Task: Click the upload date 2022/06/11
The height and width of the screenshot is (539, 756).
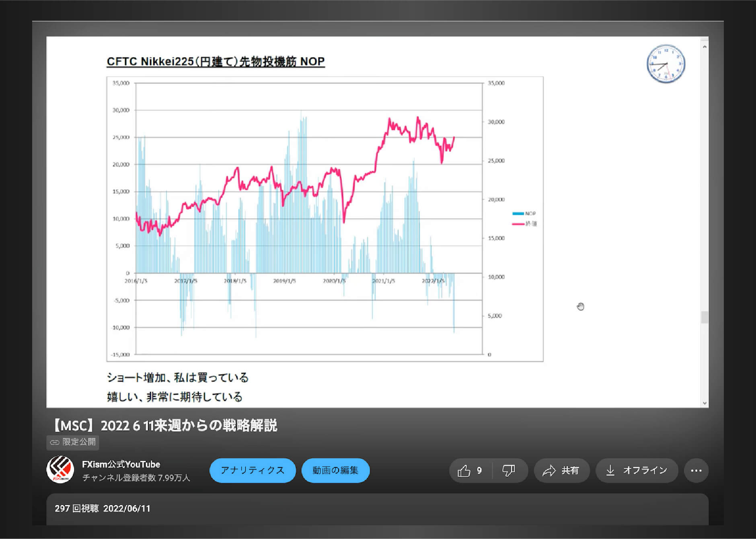Action: (127, 508)
